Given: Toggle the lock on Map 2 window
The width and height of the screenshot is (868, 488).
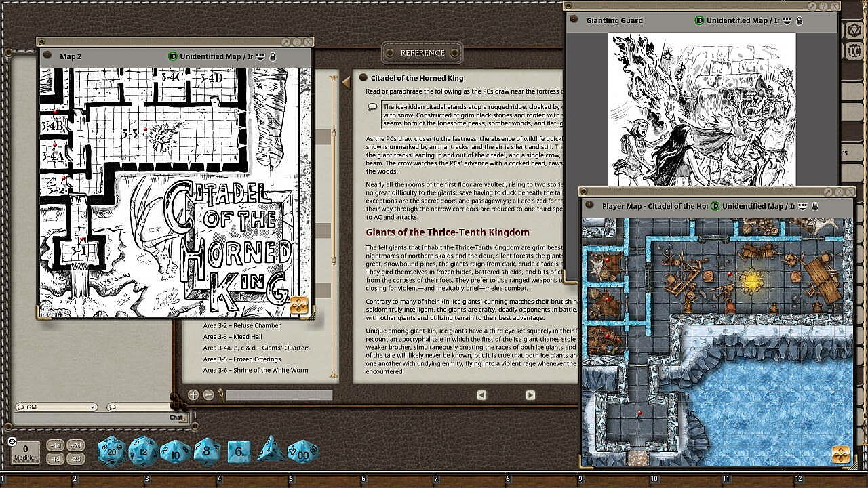Looking at the screenshot, I should tap(273, 57).
